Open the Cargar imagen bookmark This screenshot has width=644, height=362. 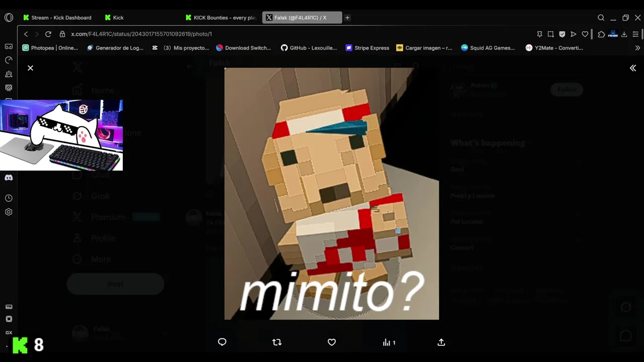(x=424, y=48)
